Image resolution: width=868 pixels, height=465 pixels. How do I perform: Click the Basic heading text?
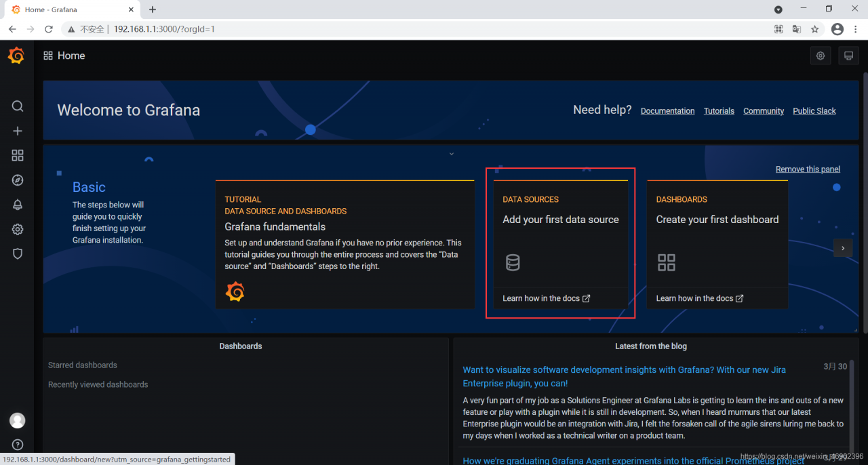tap(89, 187)
